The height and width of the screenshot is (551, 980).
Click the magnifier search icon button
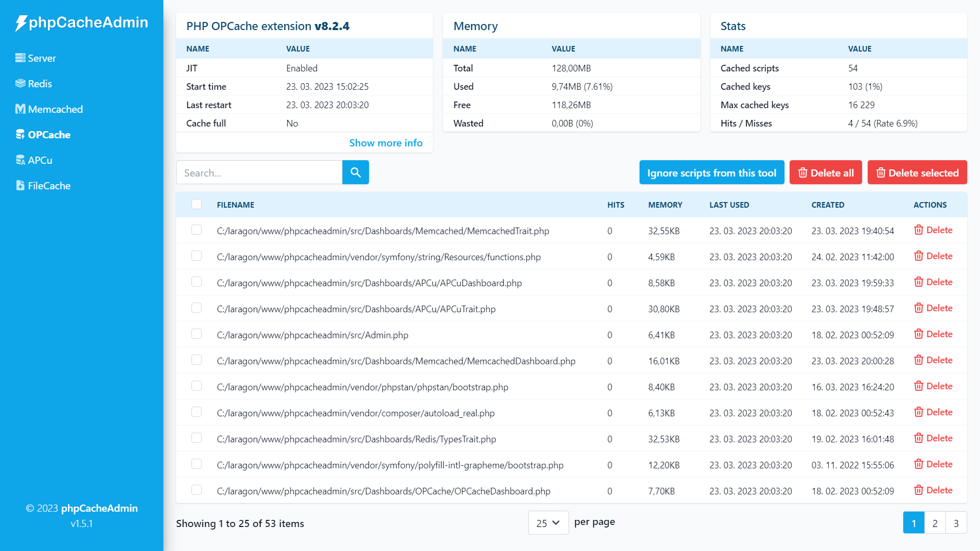coord(355,172)
